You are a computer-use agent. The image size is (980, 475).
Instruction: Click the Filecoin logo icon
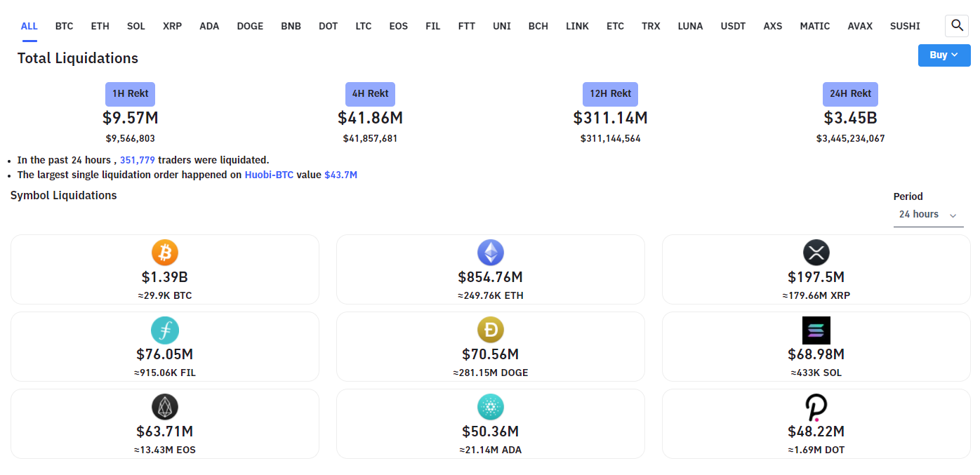165,330
